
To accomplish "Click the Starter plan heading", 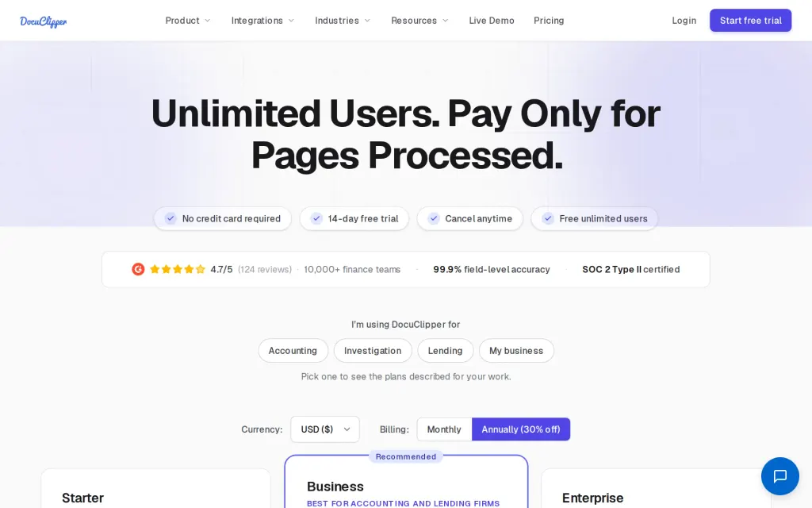I will click(x=82, y=498).
